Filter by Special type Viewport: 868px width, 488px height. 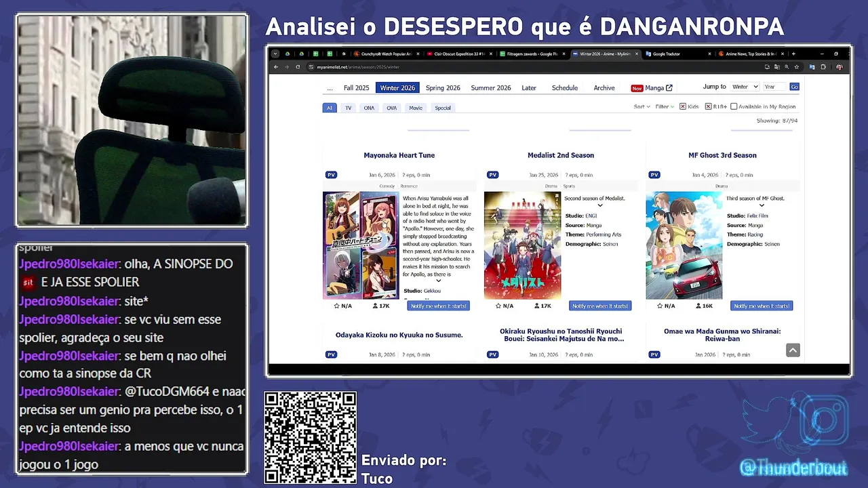(443, 108)
